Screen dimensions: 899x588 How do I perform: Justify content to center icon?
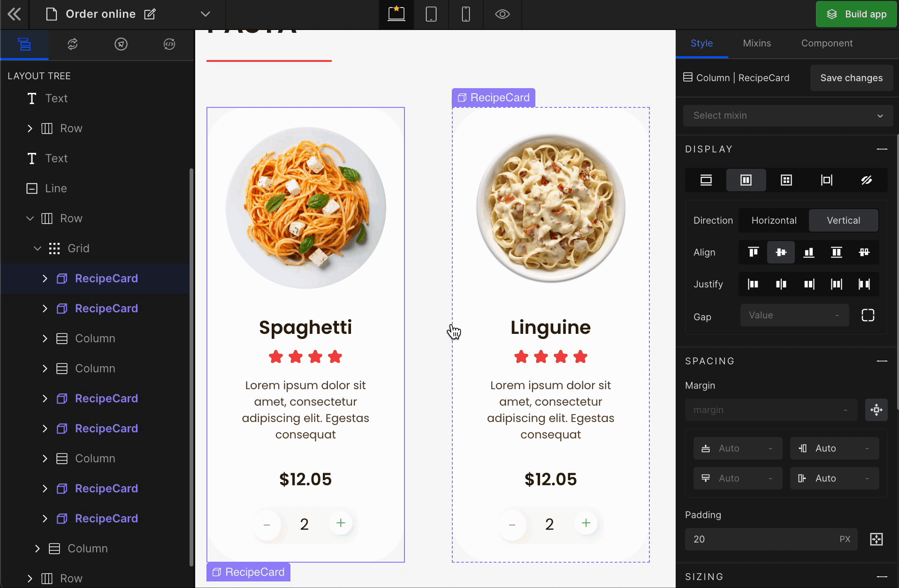781,284
